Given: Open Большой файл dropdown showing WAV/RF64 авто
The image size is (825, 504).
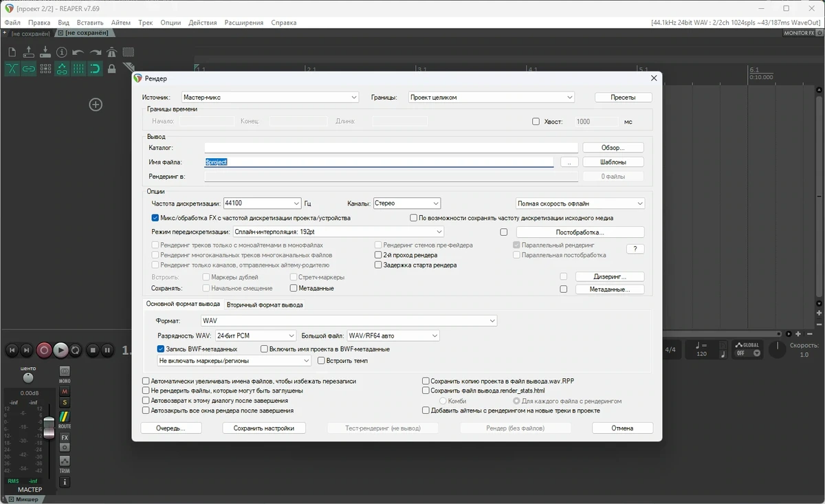Looking at the screenshot, I should tap(393, 336).
